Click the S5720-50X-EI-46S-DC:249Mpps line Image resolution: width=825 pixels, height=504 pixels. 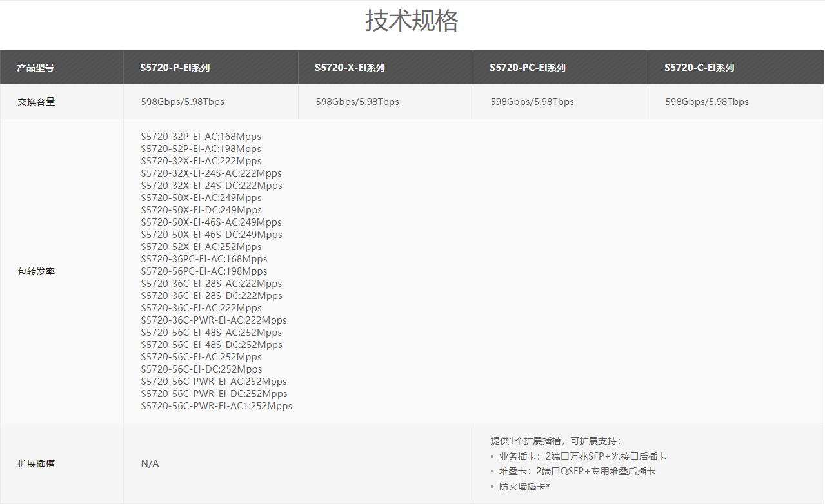tap(212, 235)
